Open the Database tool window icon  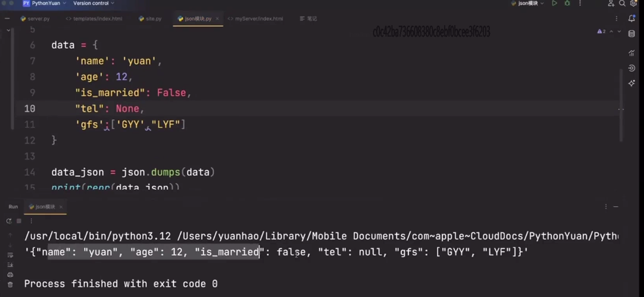click(632, 34)
